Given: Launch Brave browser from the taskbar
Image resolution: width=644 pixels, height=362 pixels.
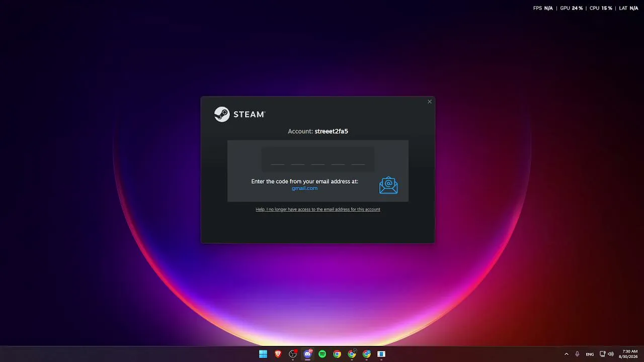Looking at the screenshot, I should (278, 354).
